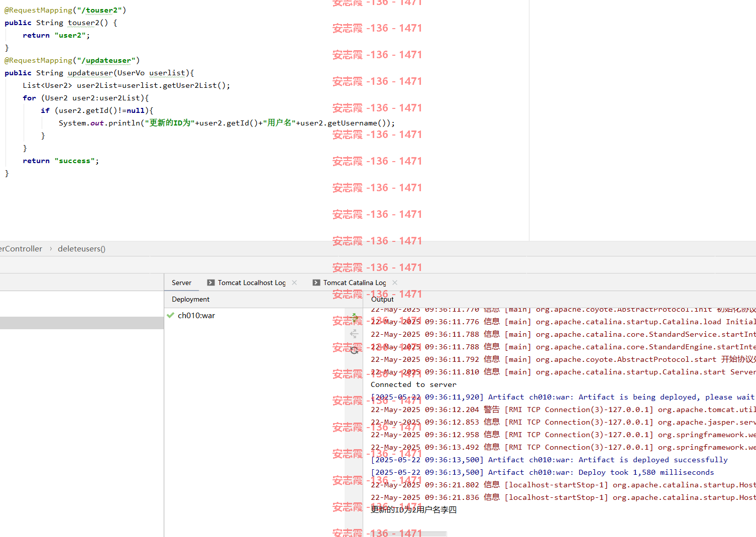Click the Output panel header
This screenshot has height=537, width=756.
(x=382, y=299)
